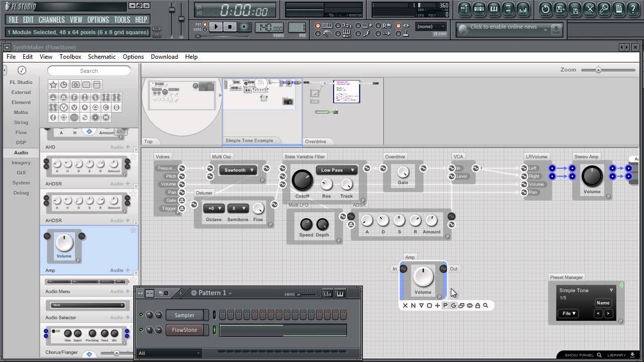Open the crossed-tools audio editor icon
This screenshot has height=362, width=644.
click(x=590, y=9)
